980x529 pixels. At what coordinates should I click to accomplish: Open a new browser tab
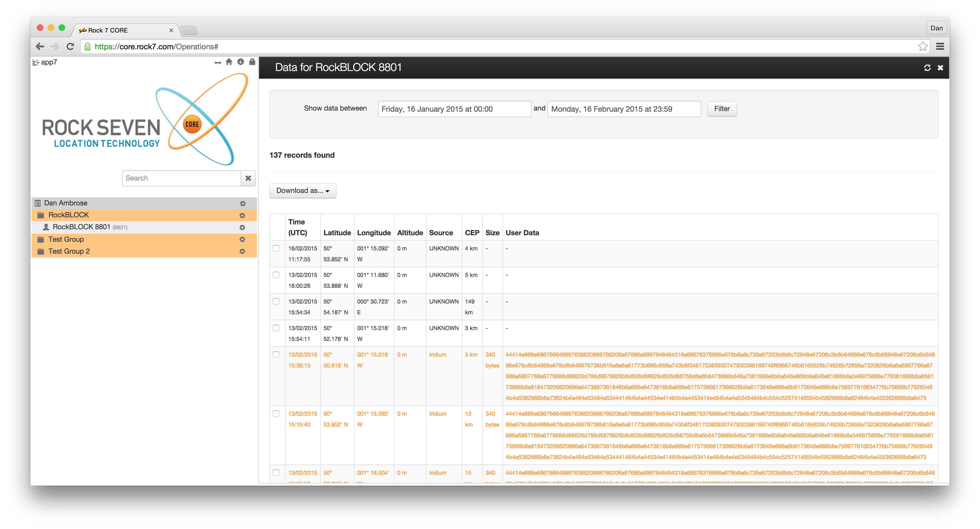(x=189, y=30)
